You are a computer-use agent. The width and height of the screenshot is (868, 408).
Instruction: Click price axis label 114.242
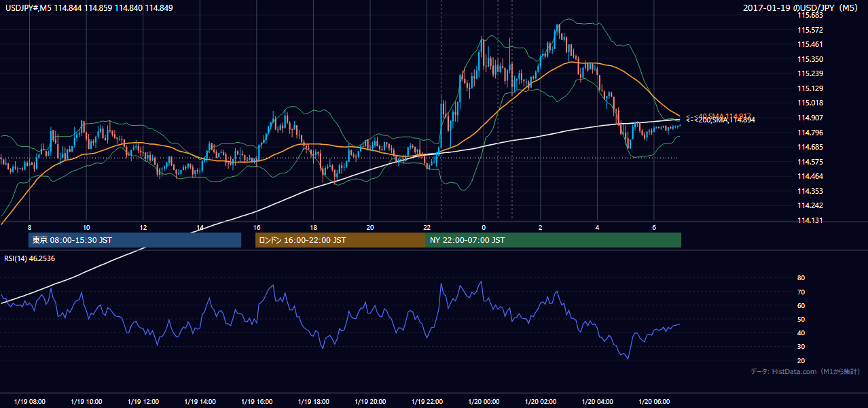(810, 205)
